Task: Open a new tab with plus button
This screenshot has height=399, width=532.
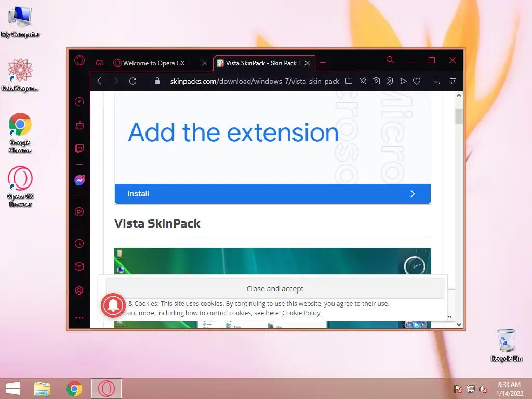Action: pyautogui.click(x=323, y=63)
